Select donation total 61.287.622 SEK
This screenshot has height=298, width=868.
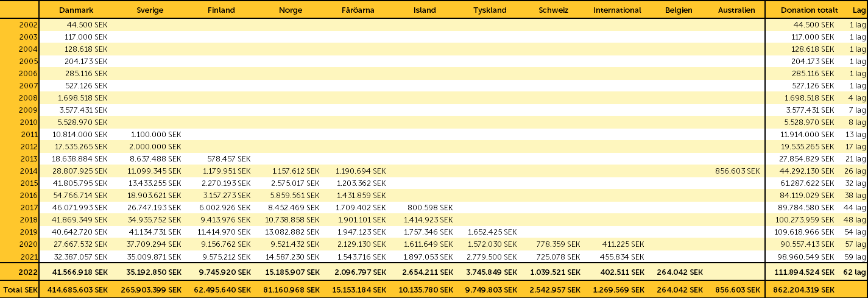[x=807, y=183]
